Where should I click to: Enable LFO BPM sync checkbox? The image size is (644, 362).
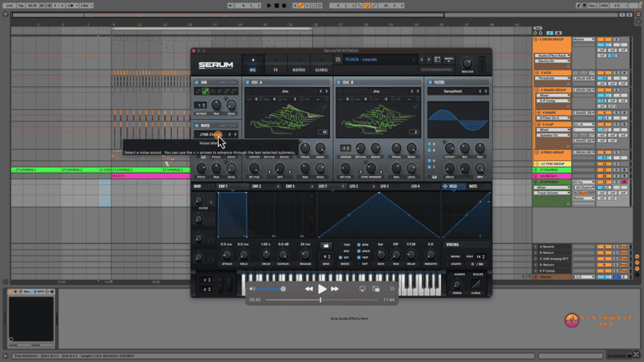coord(359,245)
